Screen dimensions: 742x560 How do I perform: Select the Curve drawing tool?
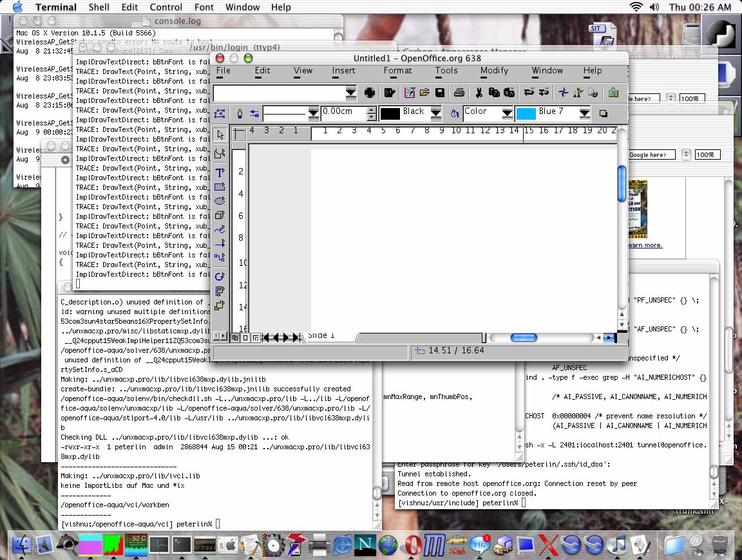coord(220,229)
